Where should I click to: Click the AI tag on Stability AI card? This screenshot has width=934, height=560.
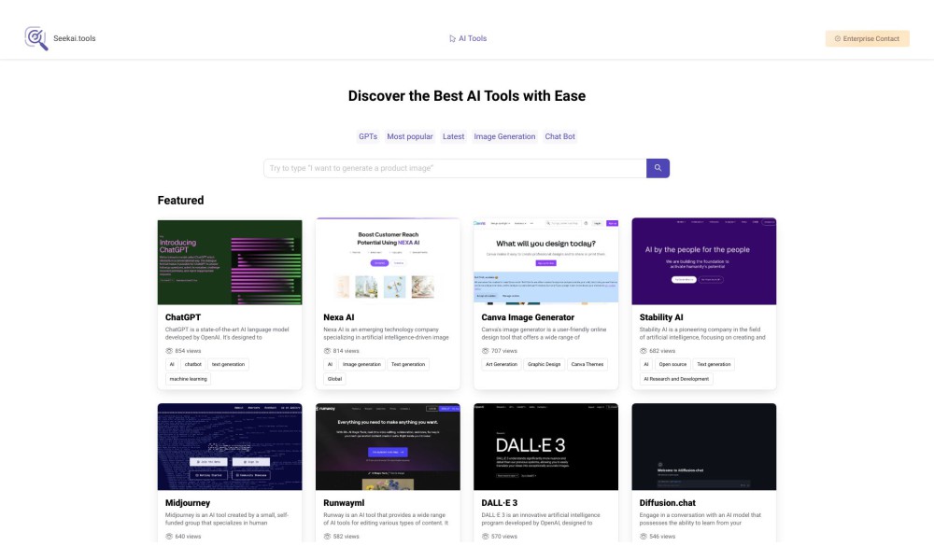click(645, 364)
